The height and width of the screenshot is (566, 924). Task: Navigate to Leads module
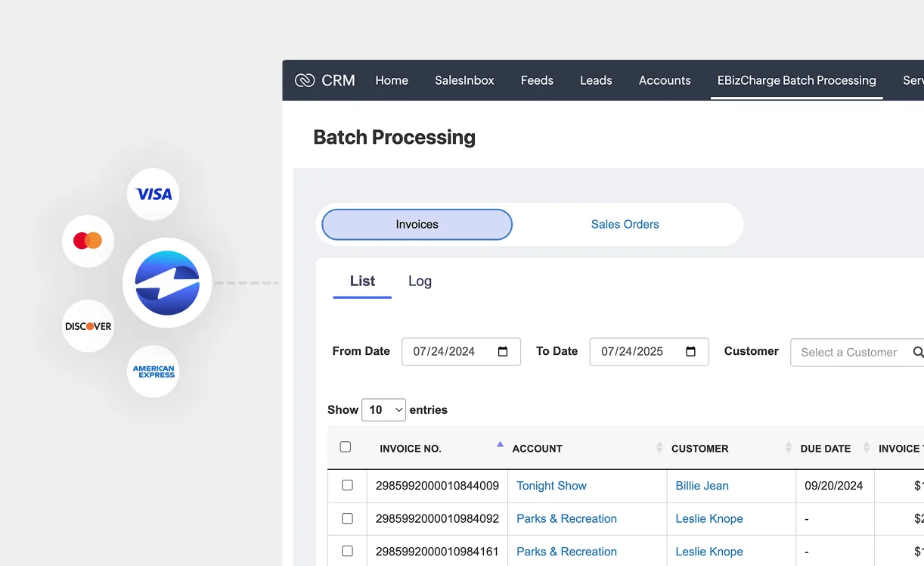596,80
